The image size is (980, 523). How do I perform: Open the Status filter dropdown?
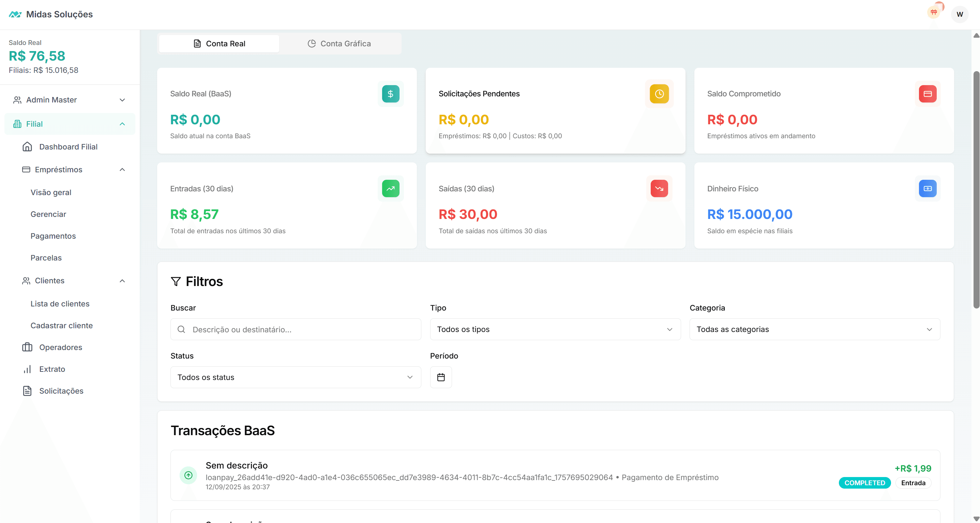coord(295,377)
